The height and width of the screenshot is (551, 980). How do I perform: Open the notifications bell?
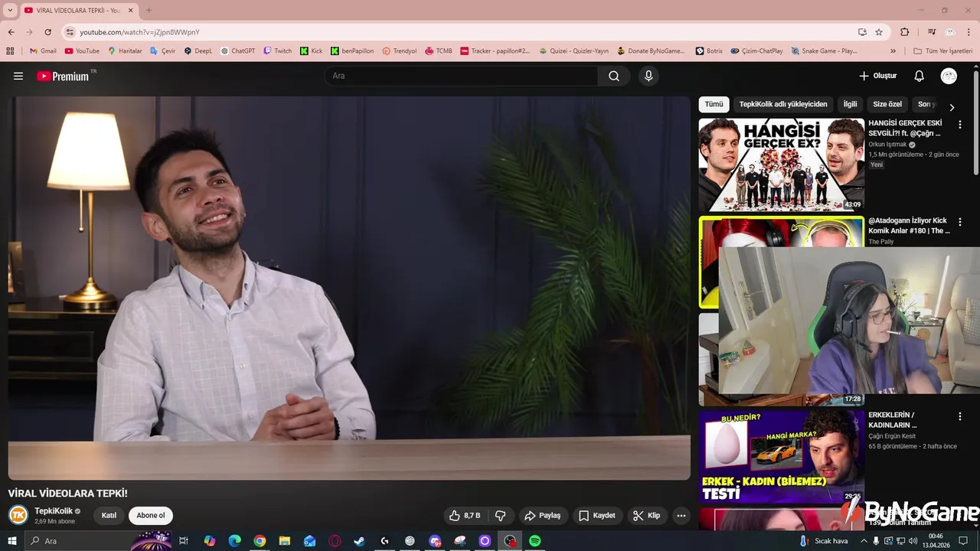(x=920, y=76)
